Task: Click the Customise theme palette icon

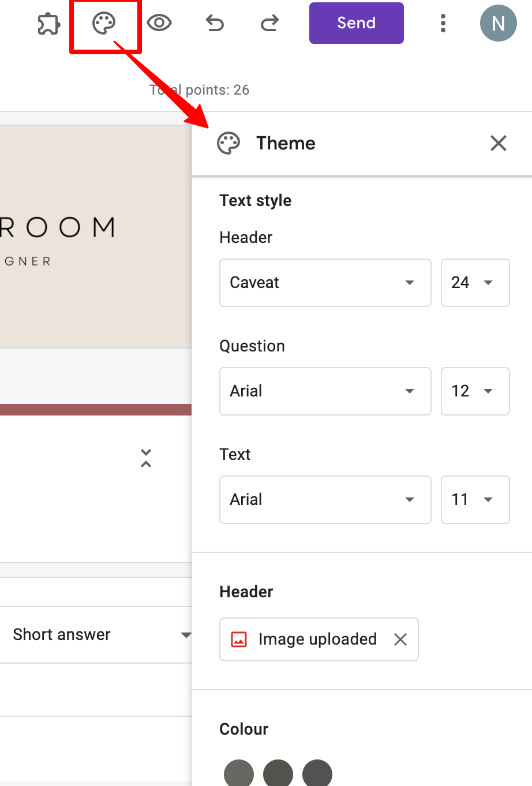Action: pos(105,23)
